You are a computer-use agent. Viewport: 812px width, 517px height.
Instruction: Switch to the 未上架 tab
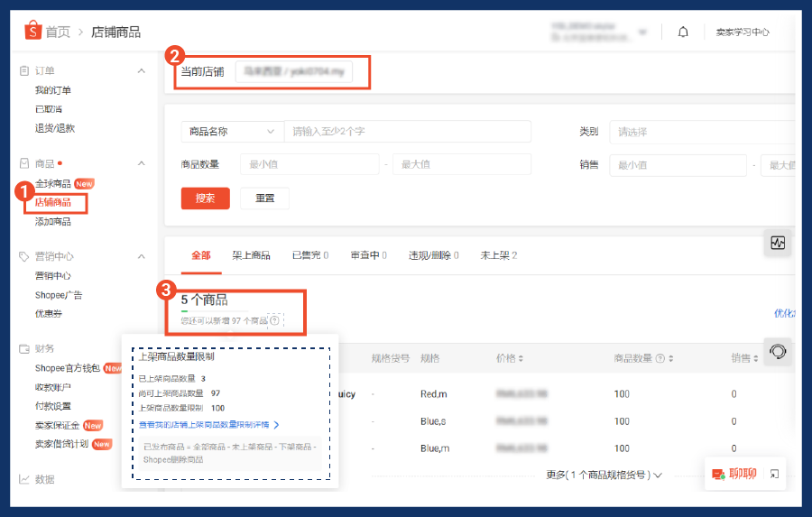(x=499, y=254)
